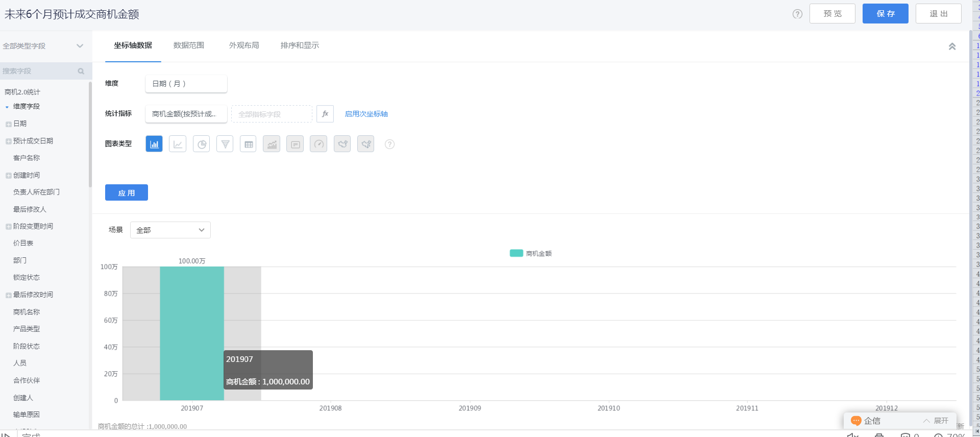Click the 201910 x-axis label

[x=609, y=408]
